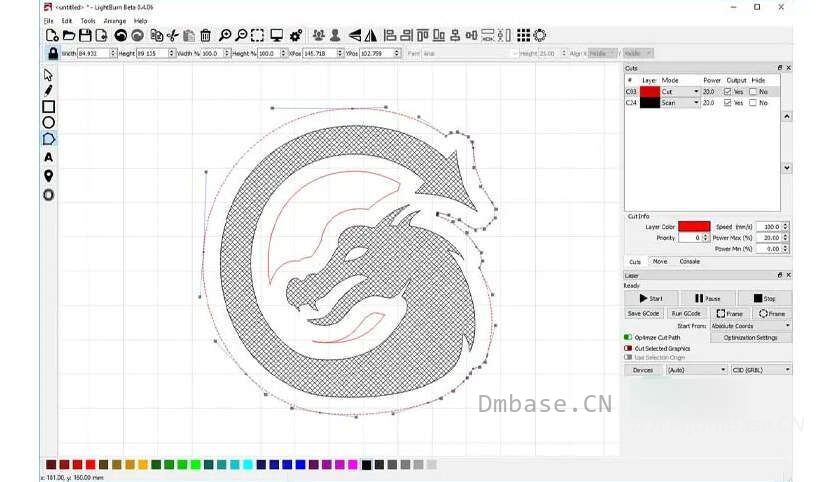Select the position marker pin tool

[x=48, y=176]
